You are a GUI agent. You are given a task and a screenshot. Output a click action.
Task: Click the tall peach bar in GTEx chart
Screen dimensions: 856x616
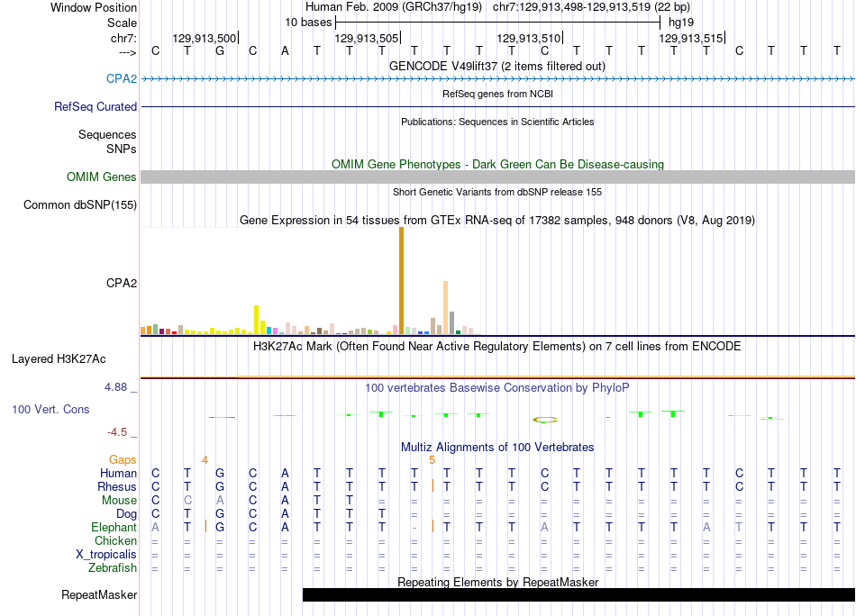click(445, 307)
